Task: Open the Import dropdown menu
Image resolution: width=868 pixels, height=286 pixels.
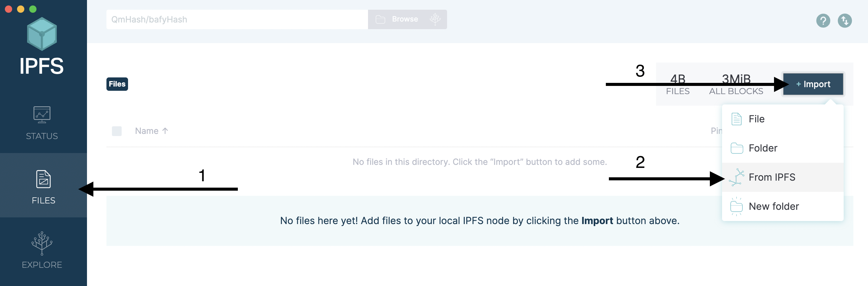Action: (x=813, y=84)
